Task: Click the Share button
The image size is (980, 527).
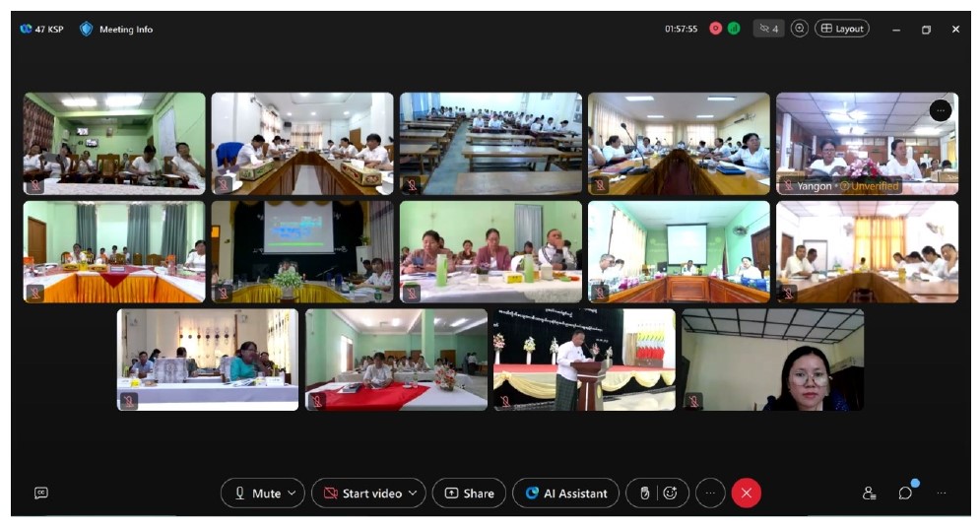Action: 469,494
